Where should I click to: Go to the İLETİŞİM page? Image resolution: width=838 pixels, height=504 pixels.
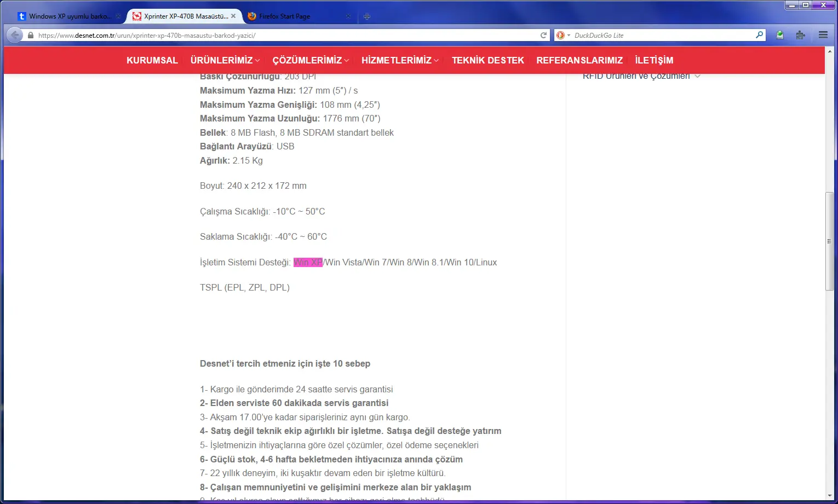[654, 60]
